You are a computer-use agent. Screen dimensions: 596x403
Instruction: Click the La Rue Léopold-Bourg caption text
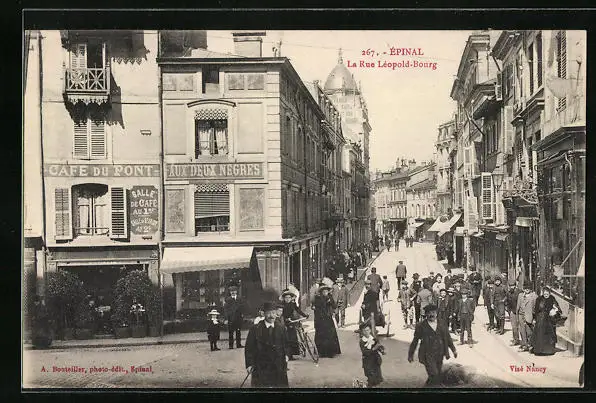(392, 64)
